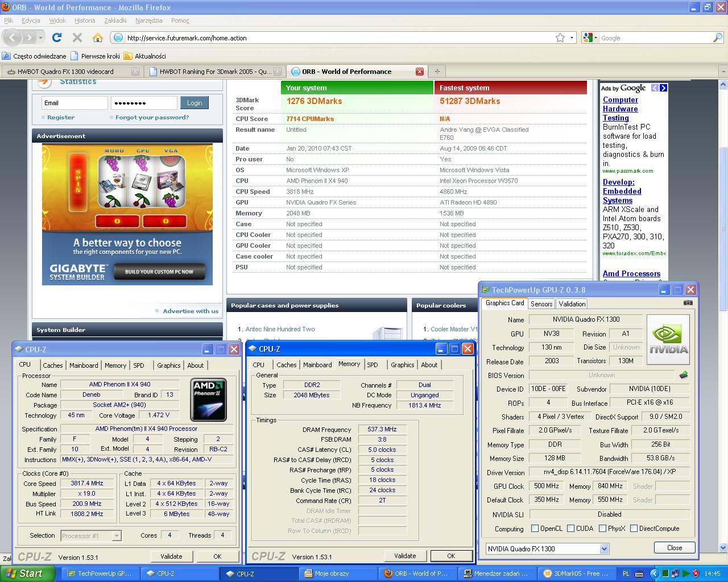This screenshot has width=728, height=582.
Task: Close the ORB World of Performance tab
Action: tap(419, 71)
